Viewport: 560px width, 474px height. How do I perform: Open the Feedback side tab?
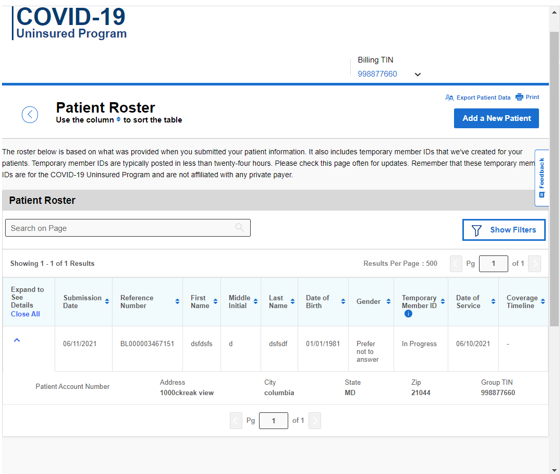point(541,178)
